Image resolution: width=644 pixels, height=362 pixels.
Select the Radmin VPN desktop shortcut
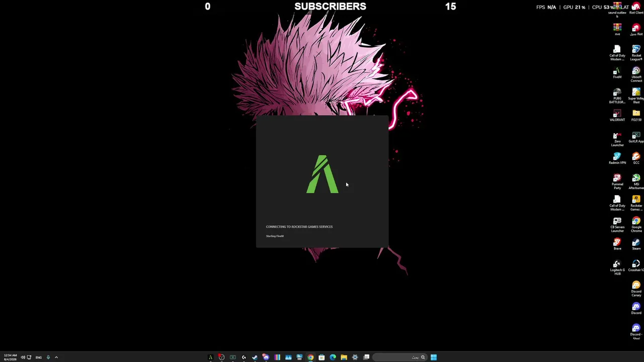pyautogui.click(x=617, y=159)
